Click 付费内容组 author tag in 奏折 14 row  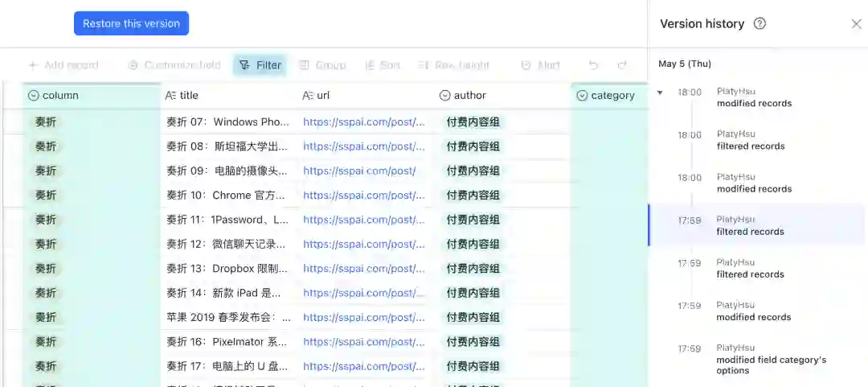(x=473, y=293)
